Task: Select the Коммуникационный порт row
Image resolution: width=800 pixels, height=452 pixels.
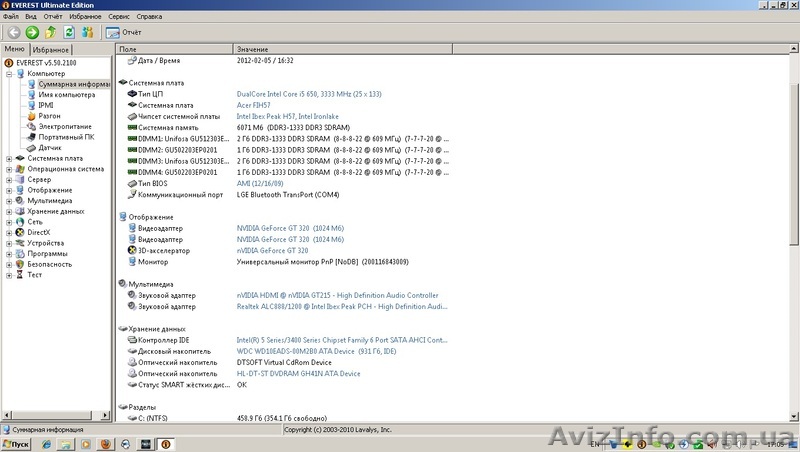Action: (x=233, y=195)
